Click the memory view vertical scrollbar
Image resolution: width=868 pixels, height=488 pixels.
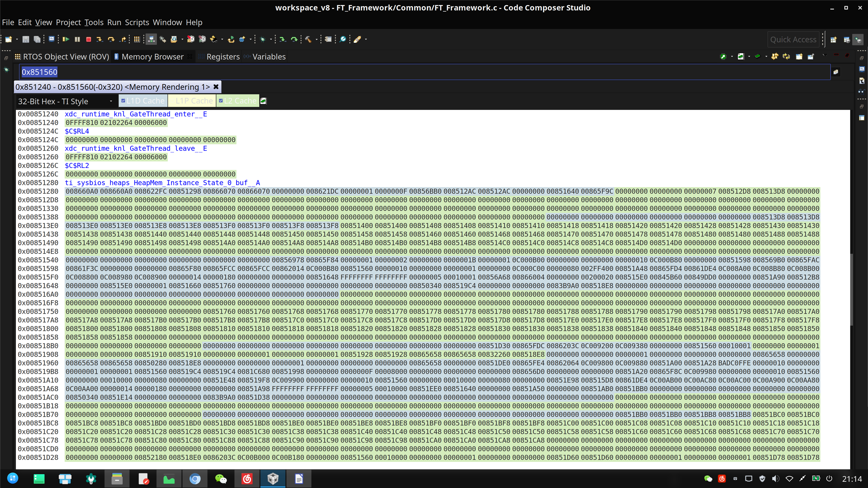[x=852, y=289]
